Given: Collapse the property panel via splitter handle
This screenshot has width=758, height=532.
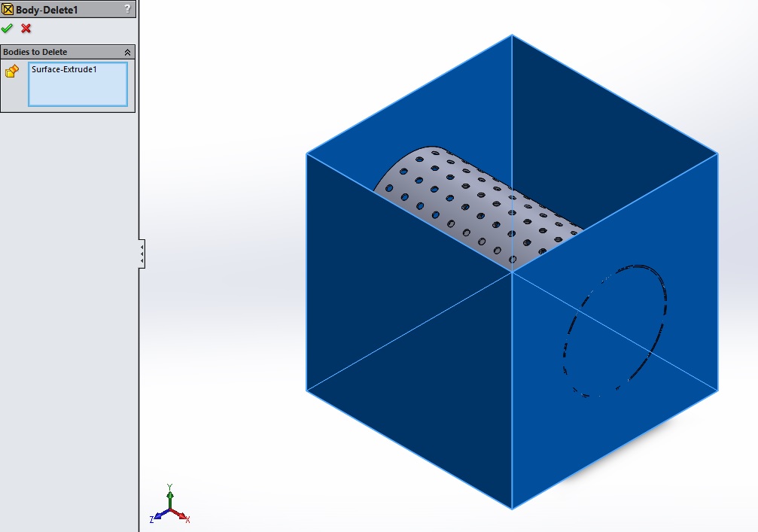Looking at the screenshot, I should coord(142,254).
